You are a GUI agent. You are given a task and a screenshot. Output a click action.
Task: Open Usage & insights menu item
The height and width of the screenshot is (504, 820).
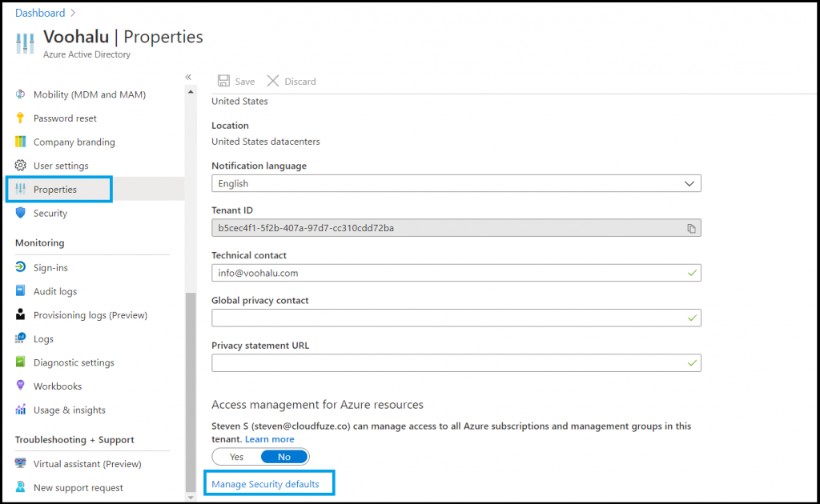pos(69,410)
